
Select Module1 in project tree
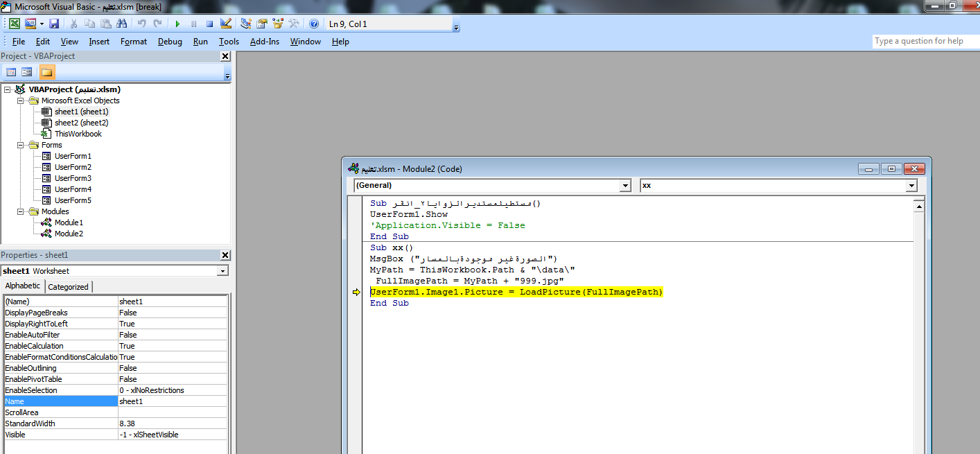69,222
